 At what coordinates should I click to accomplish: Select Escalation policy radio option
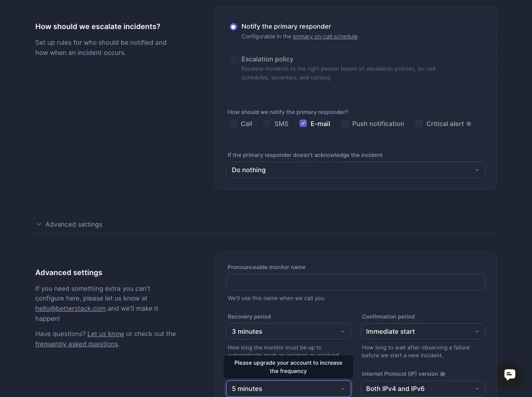233,60
